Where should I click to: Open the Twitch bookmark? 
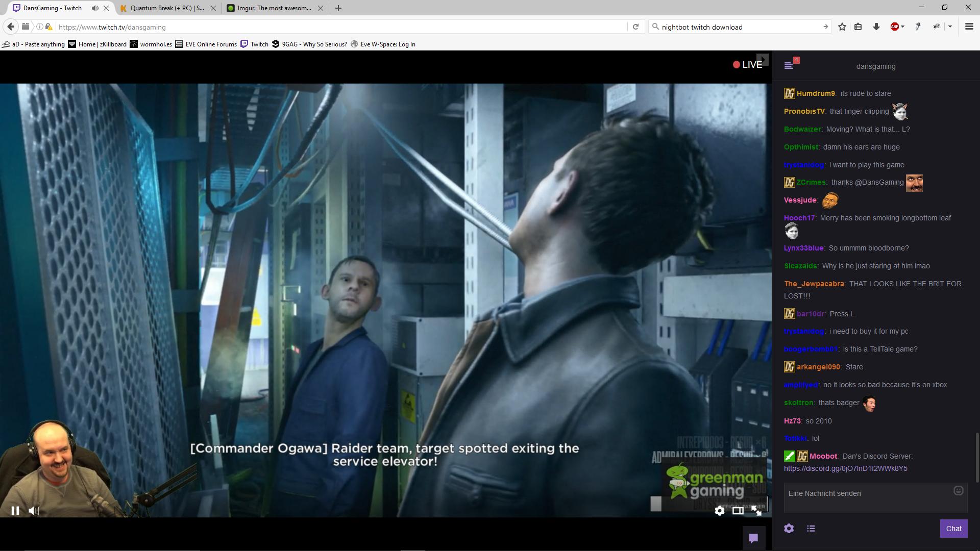coord(255,44)
